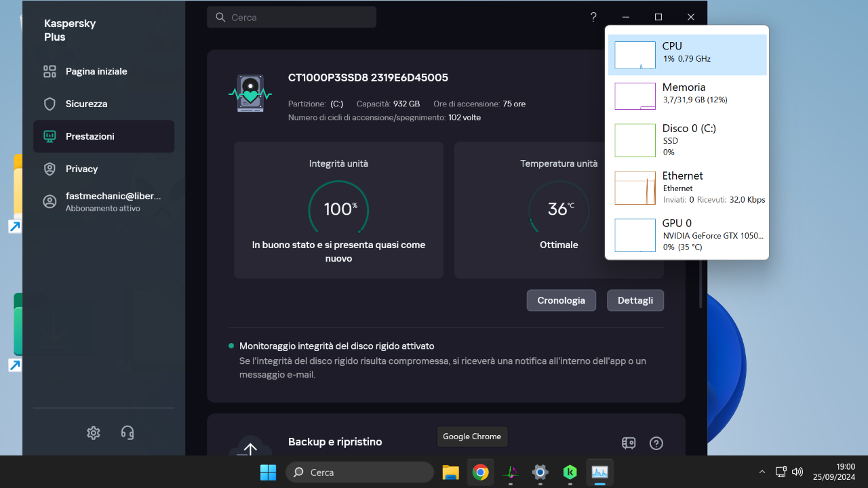This screenshot has width=868, height=488.
Task: Click the Backup e ripristino heading
Action: [x=335, y=442]
